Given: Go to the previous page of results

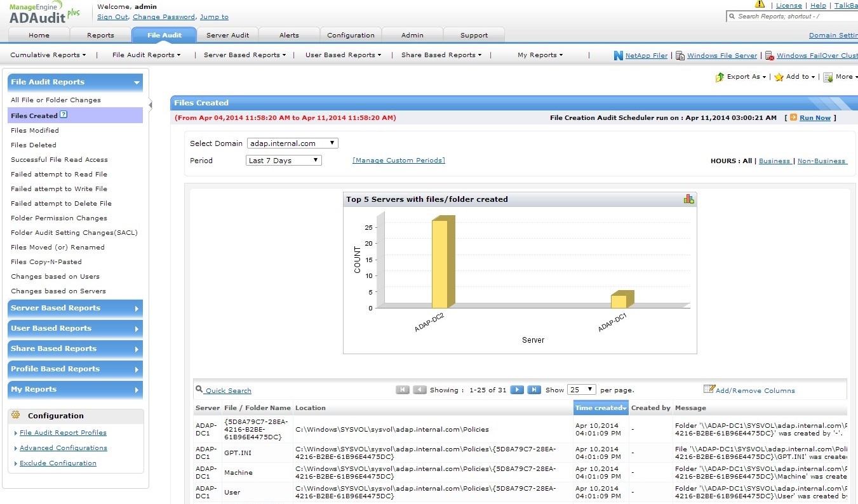Looking at the screenshot, I should pyautogui.click(x=420, y=390).
